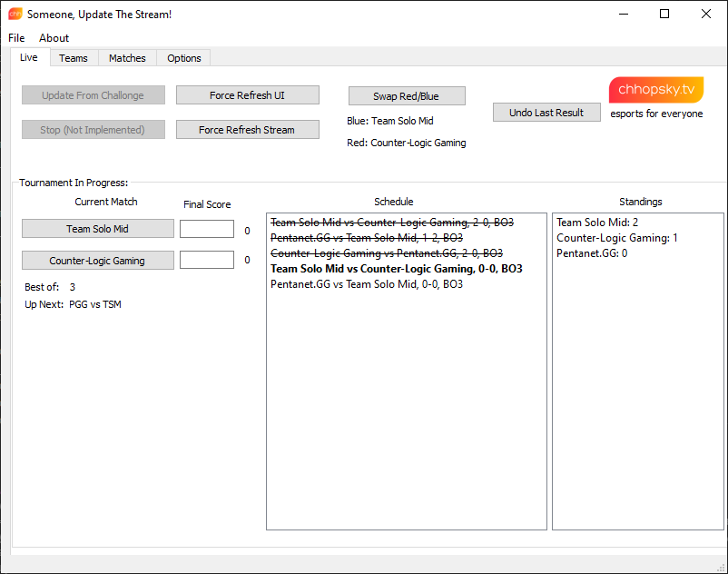Close the Someone, Update The Stream! window
Image resolution: width=728 pixels, height=574 pixels.
pyautogui.click(x=705, y=14)
